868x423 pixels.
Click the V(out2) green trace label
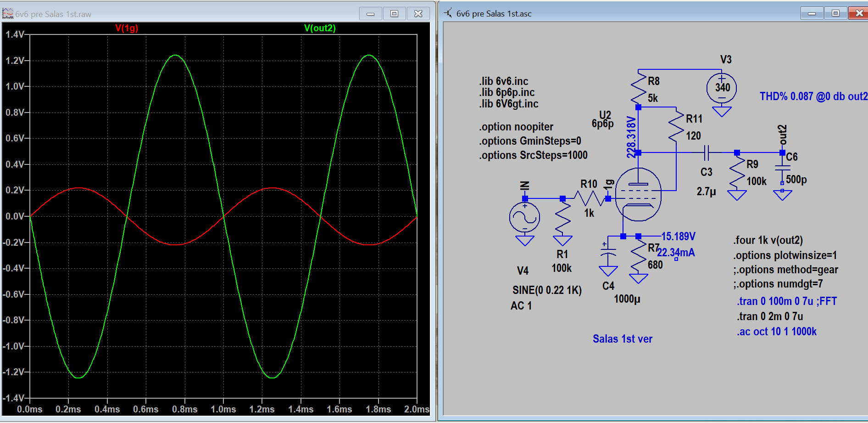tap(320, 28)
